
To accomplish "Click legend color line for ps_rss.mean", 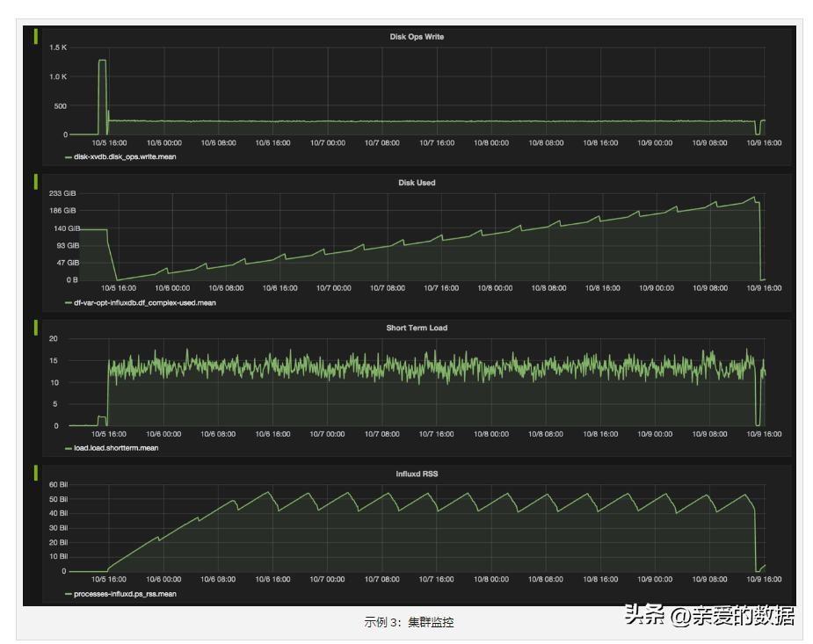I will click(x=68, y=595).
